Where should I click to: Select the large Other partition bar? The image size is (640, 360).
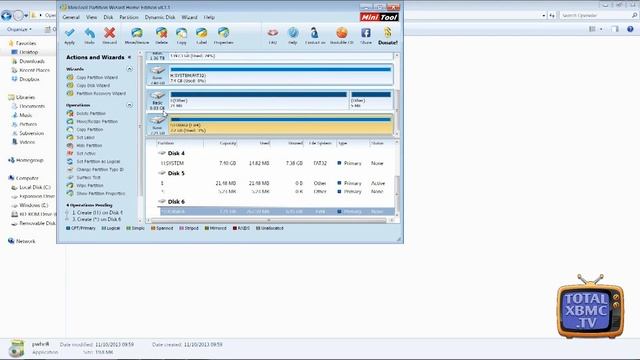point(259,100)
